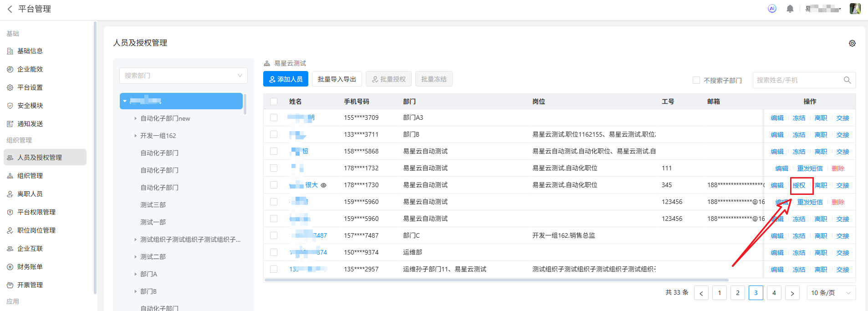Viewport: 868px width, 311px height.
Task: Open 财务账单 in the sidebar
Action: 30,267
